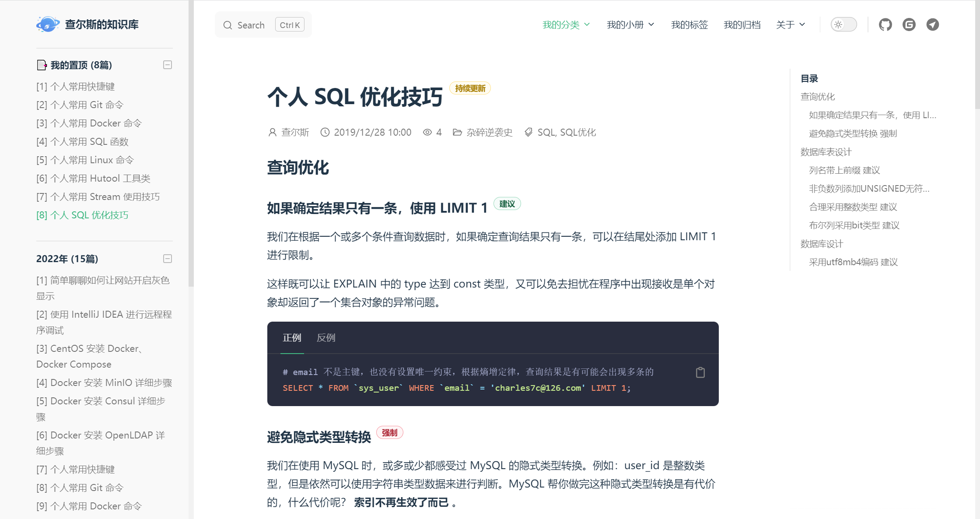Viewport: 980px width, 519px height.
Task: Collapse the 我的置顶 (8篇) section
Action: pos(168,65)
